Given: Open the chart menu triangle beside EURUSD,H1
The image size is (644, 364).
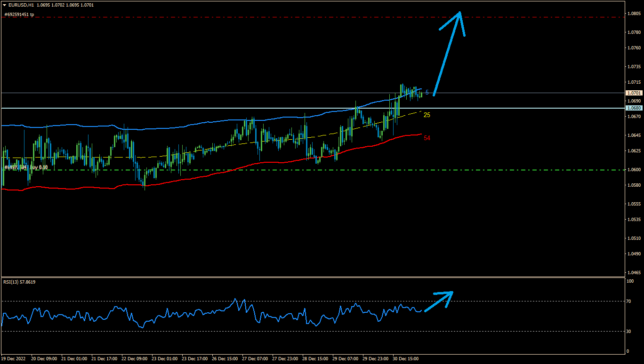Looking at the screenshot, I should [x=4, y=5].
